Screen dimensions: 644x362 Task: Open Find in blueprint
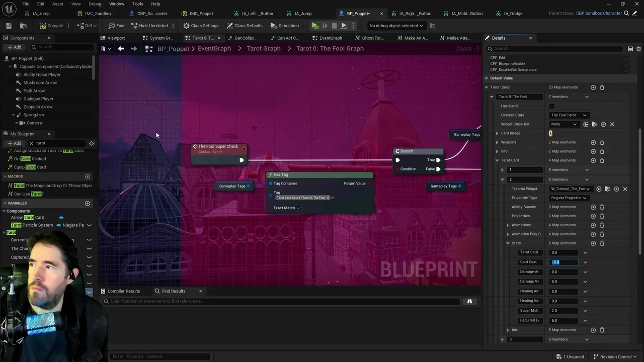click(x=116, y=26)
